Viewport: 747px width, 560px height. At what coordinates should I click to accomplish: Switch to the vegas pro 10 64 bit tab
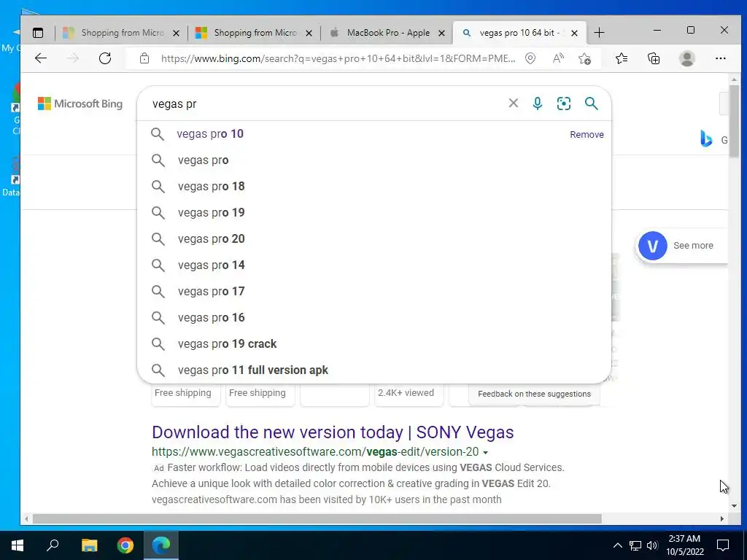click(x=519, y=33)
